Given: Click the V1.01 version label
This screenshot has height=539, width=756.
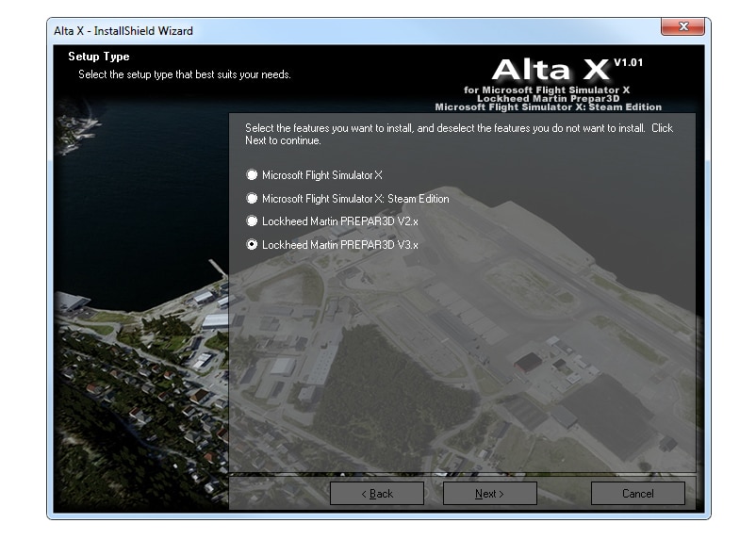Looking at the screenshot, I should [x=629, y=63].
